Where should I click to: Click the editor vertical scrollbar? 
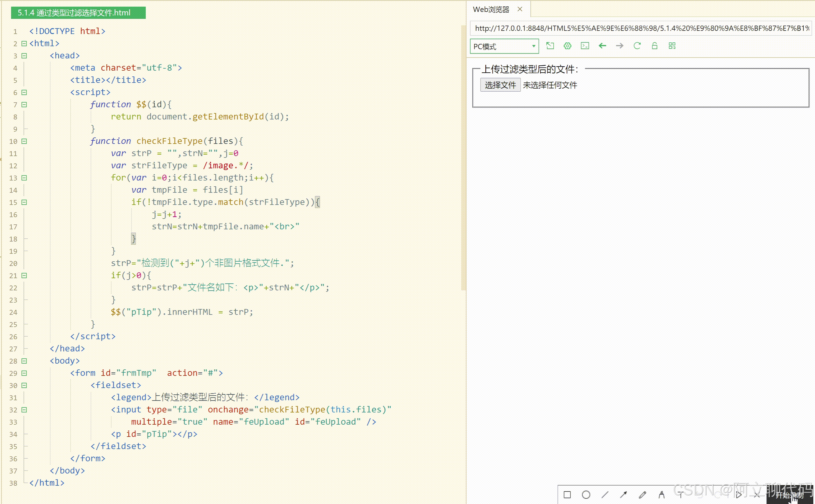pyautogui.click(x=463, y=158)
